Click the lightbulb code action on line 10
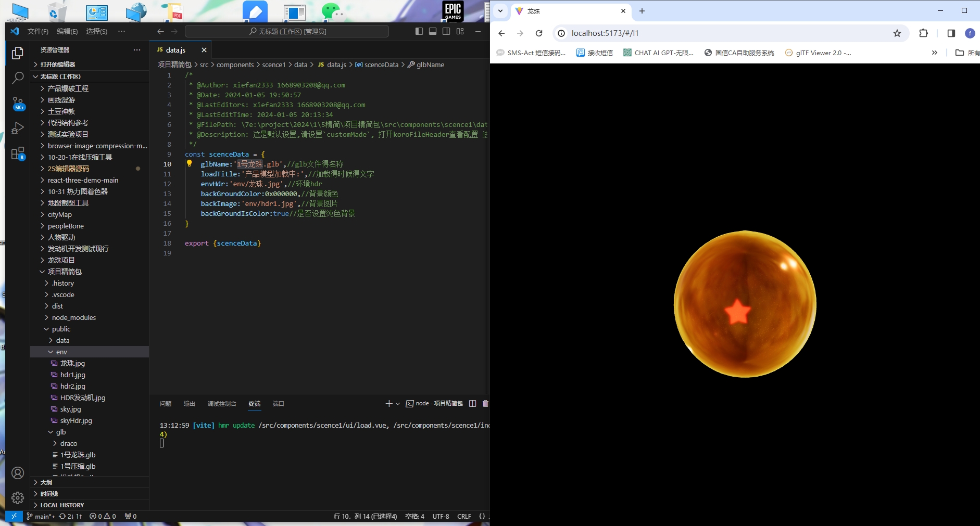This screenshot has height=526, width=980. click(190, 163)
